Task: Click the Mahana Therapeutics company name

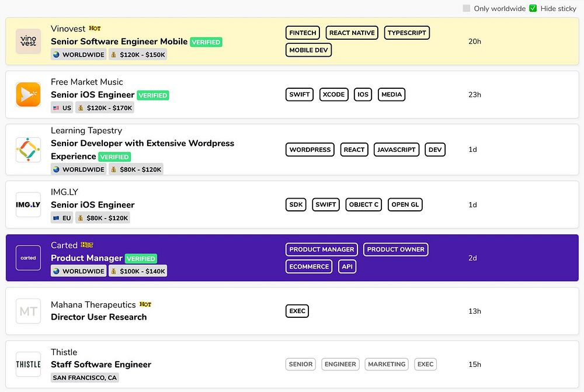Action: tap(93, 304)
